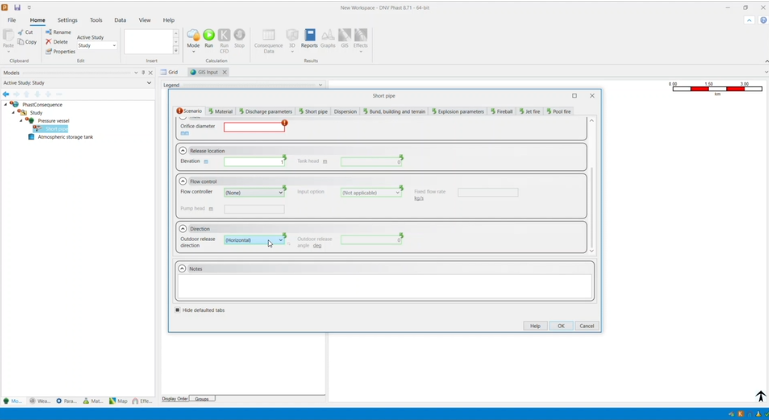769x420 pixels.
Task: Click the Orifice diameter error indicator
Action: [284, 123]
